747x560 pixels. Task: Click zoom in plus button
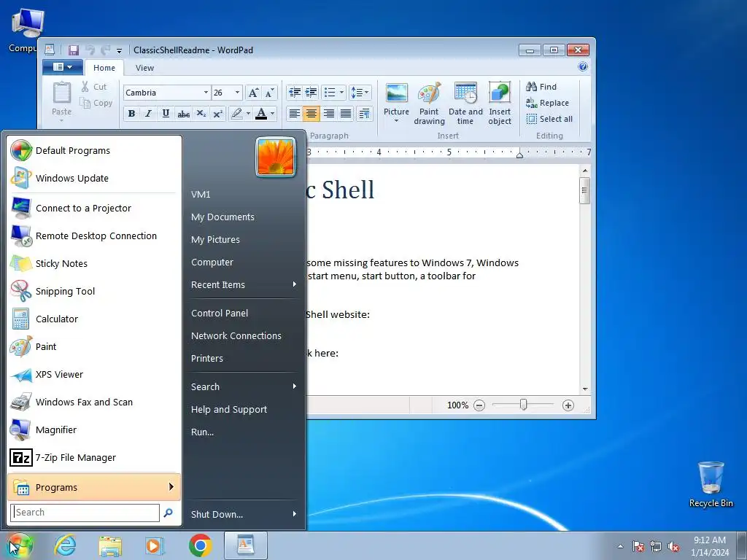pos(568,405)
